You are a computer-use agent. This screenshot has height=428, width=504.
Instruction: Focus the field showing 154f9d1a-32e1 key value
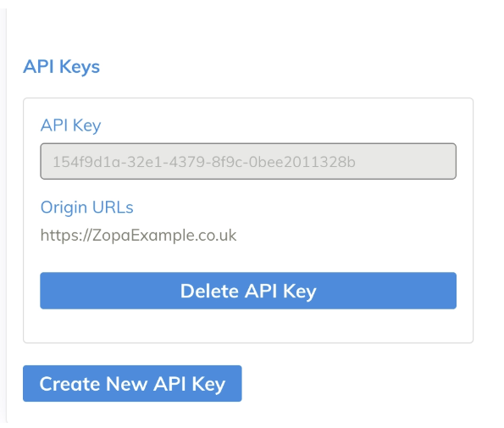pyautogui.click(x=248, y=161)
